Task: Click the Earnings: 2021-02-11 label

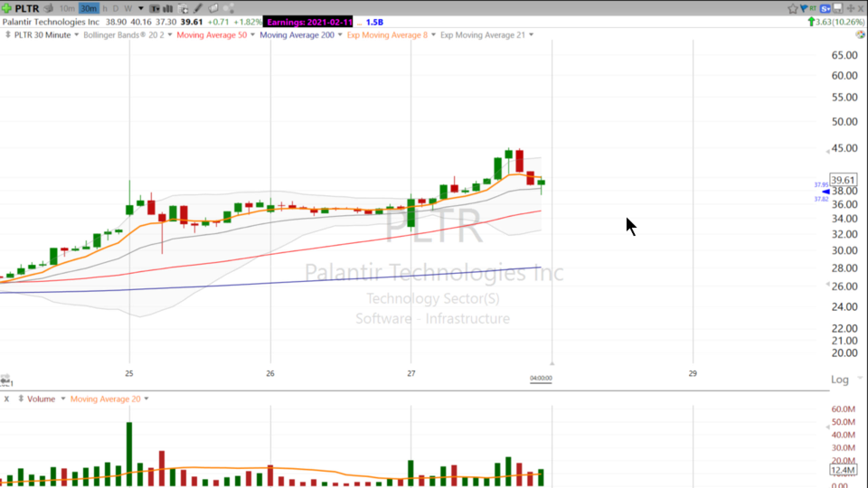Action: (309, 22)
